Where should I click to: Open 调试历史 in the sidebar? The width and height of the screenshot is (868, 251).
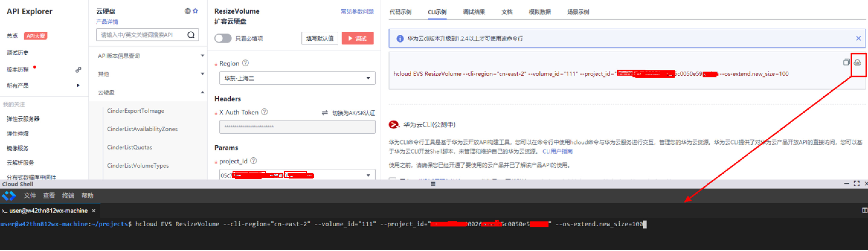pos(18,53)
